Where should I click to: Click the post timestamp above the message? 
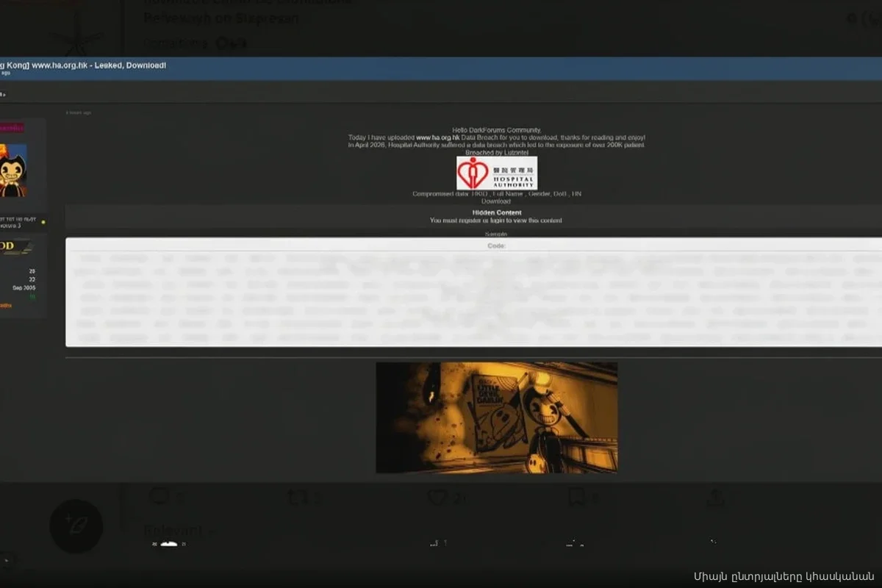[79, 112]
